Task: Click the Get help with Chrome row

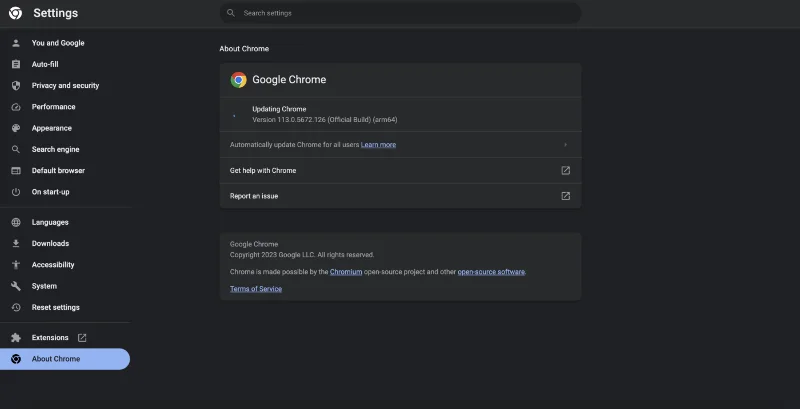Action: click(401, 170)
